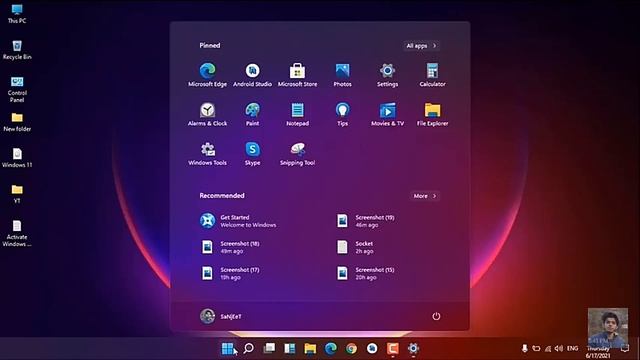Screen dimensions: 640x360
Task: Expand the All apps list
Action: tap(421, 46)
